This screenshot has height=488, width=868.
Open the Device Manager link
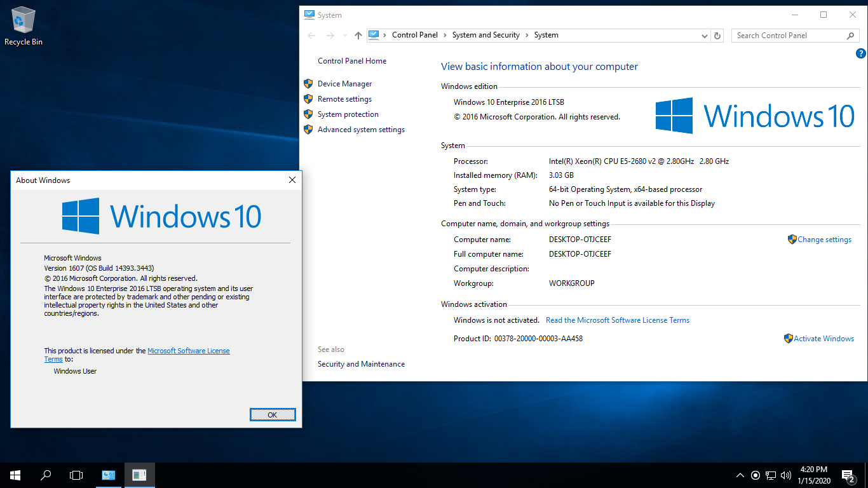click(344, 84)
